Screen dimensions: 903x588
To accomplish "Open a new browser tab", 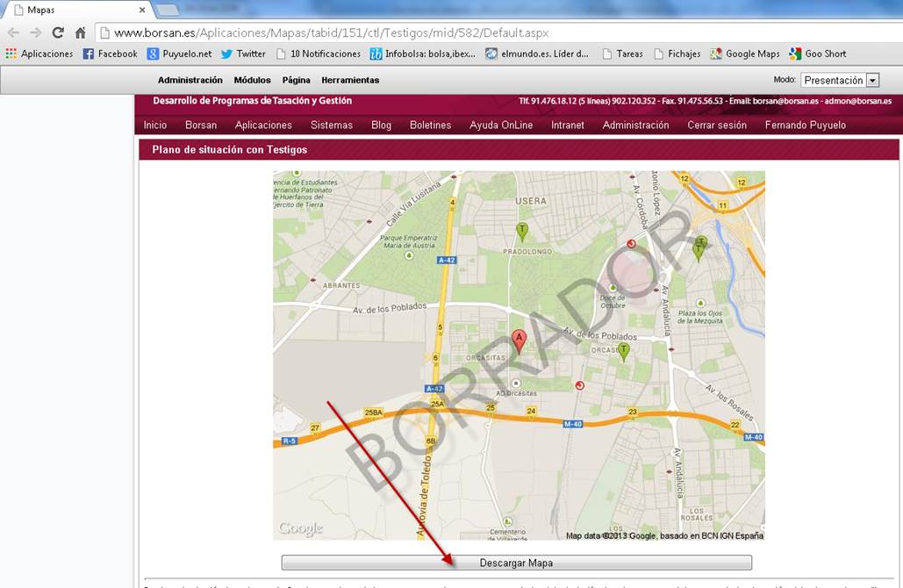I will pos(167,10).
